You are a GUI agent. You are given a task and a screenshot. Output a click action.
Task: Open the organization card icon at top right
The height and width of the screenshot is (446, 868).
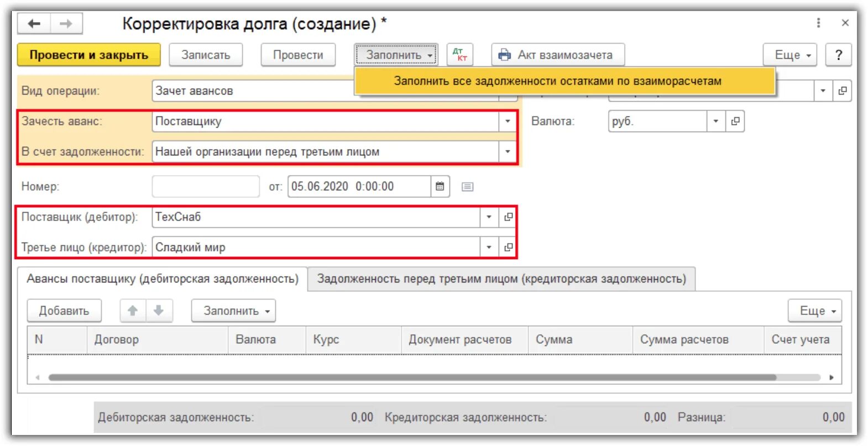point(842,91)
